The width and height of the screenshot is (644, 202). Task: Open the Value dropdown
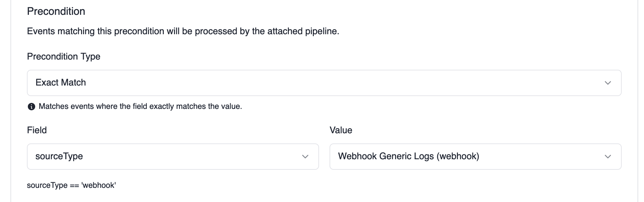coord(475,157)
